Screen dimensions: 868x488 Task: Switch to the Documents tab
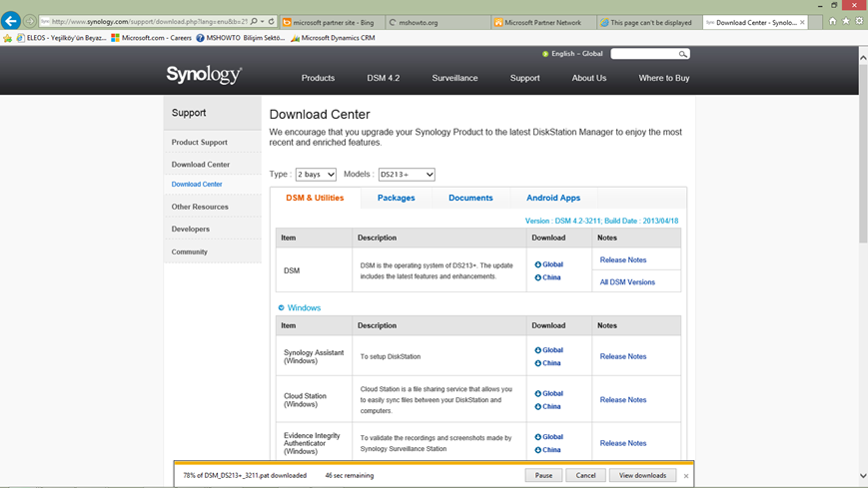coord(470,198)
